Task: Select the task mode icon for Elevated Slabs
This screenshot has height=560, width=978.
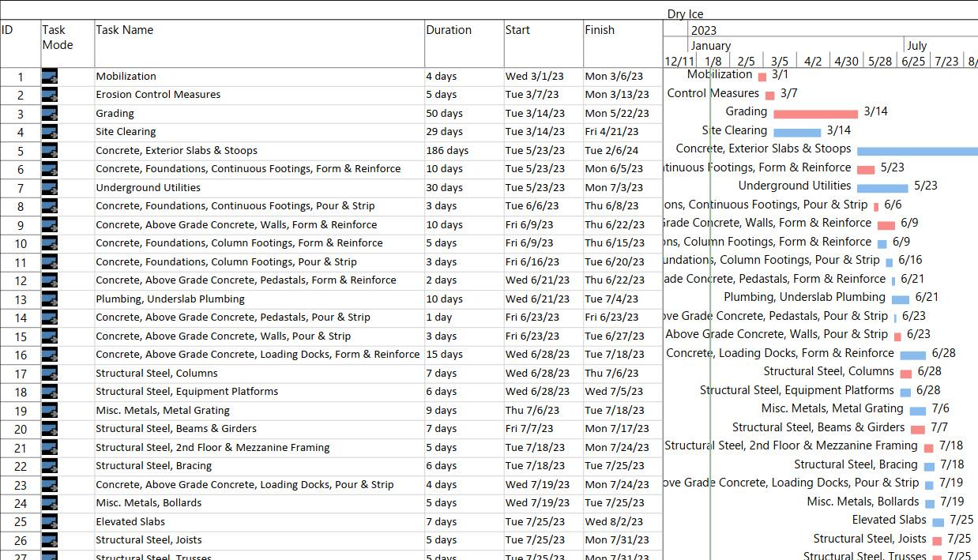Action: coord(50,522)
